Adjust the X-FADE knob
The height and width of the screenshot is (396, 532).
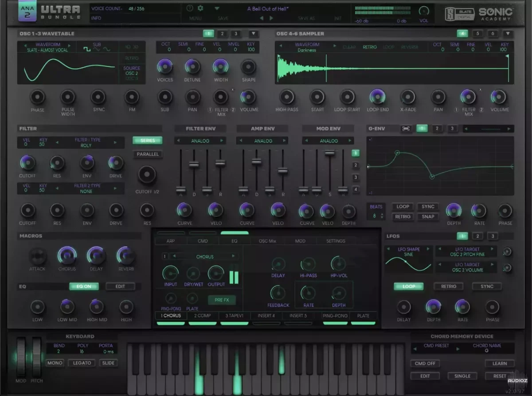coord(408,97)
